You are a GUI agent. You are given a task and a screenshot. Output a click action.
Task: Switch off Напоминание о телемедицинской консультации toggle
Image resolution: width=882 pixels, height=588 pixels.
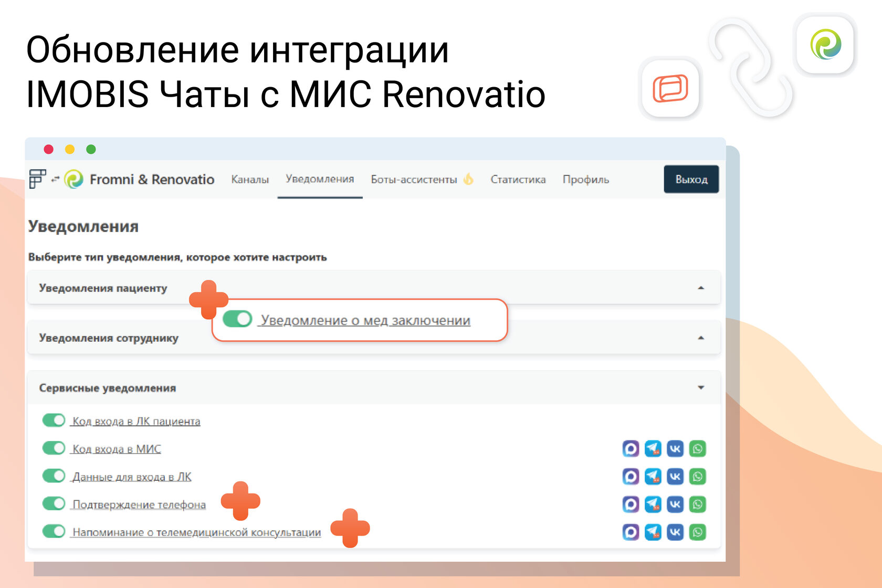tap(54, 532)
